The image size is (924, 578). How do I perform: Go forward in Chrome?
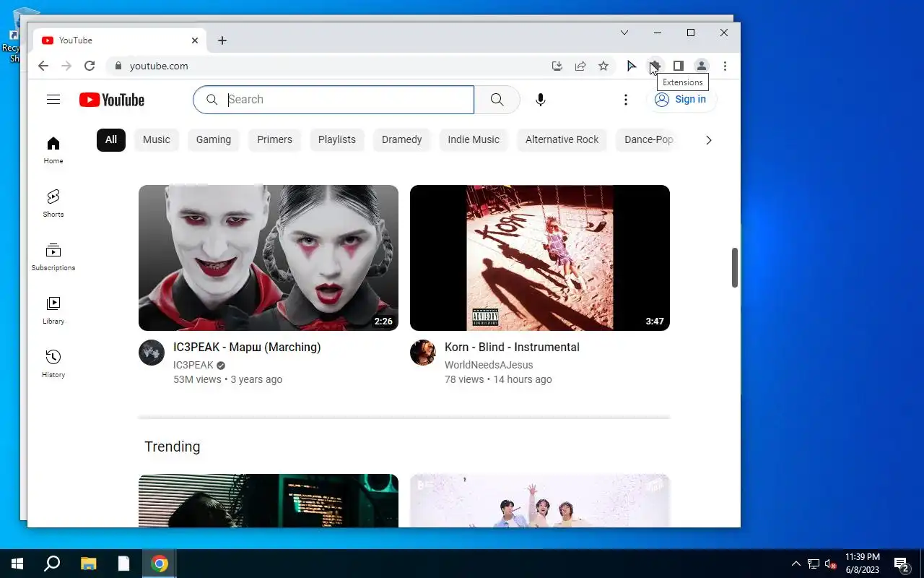[66, 66]
